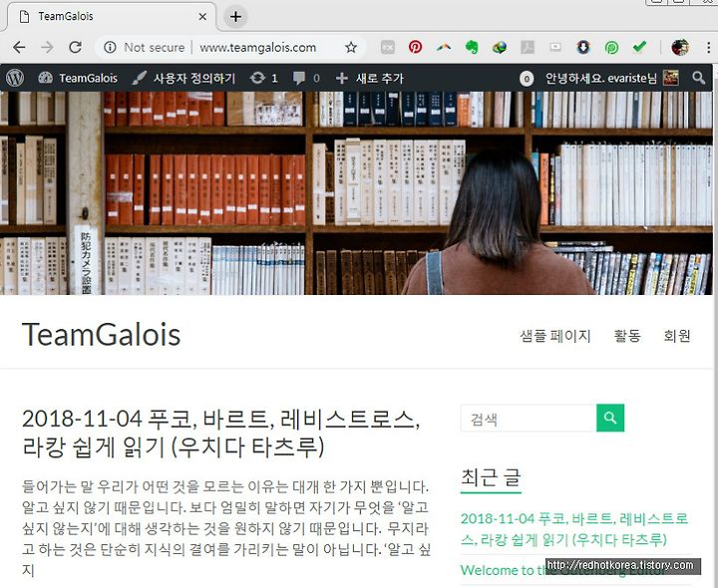Open the 활동 navigation menu item
The image size is (718, 588).
(x=627, y=336)
